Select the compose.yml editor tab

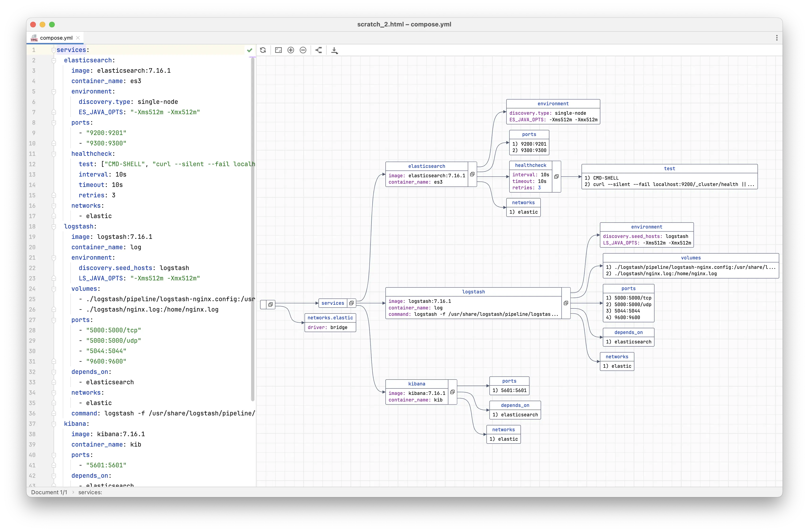(x=56, y=38)
